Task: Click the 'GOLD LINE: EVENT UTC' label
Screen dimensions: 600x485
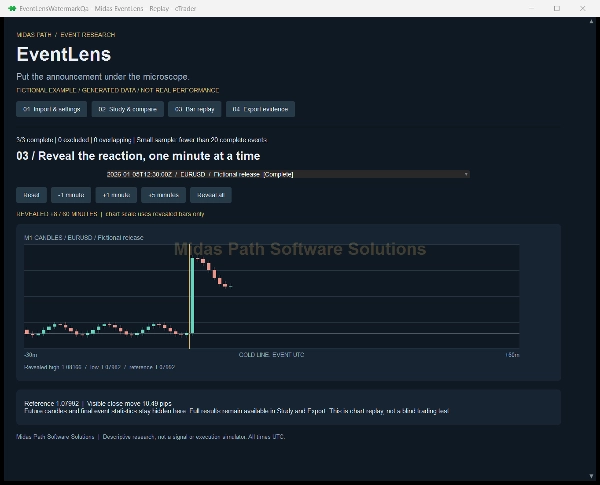Action: [x=271, y=355]
